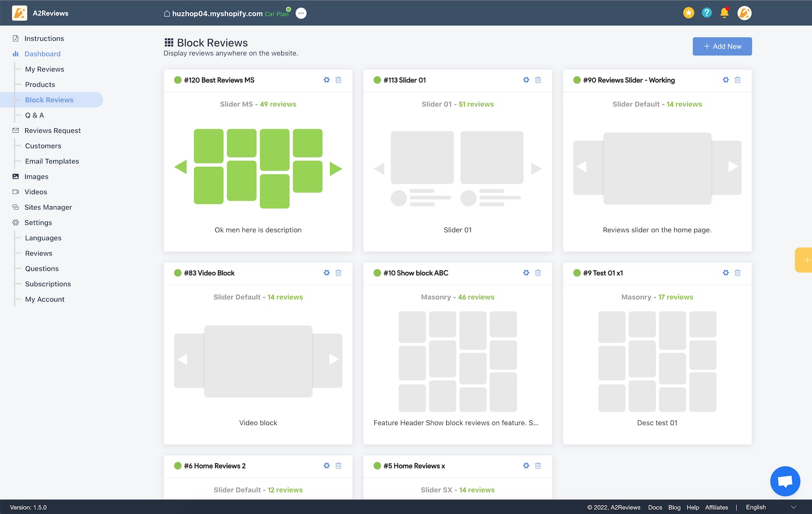Open Email Templates sidebar item
This screenshot has width=812, height=514.
coord(52,161)
